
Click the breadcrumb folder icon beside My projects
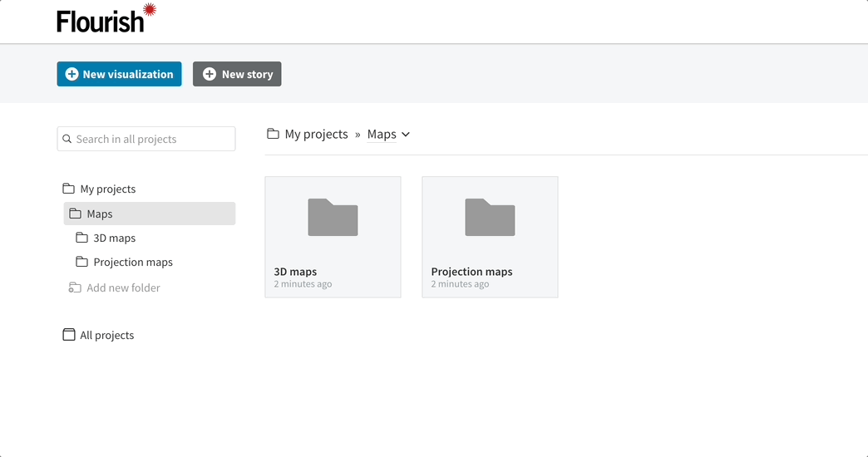273,134
